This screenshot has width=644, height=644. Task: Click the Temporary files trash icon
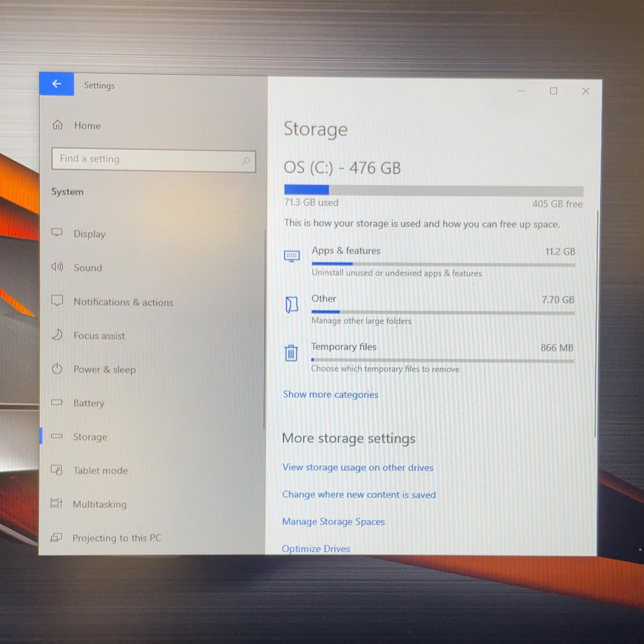point(291,353)
